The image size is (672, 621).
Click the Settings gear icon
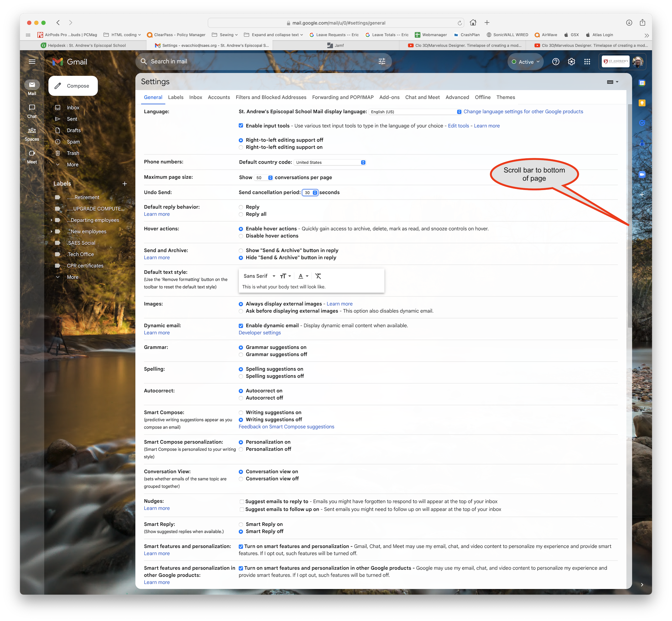click(572, 62)
